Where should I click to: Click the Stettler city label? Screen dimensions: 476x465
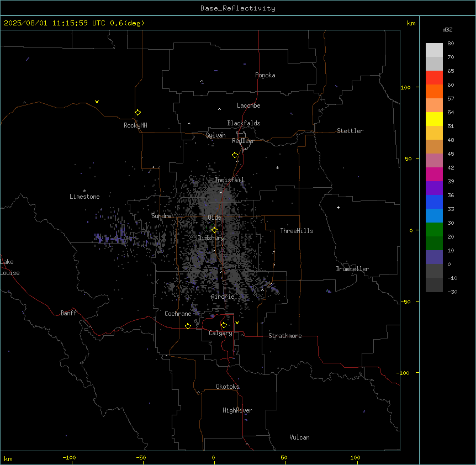(350, 131)
